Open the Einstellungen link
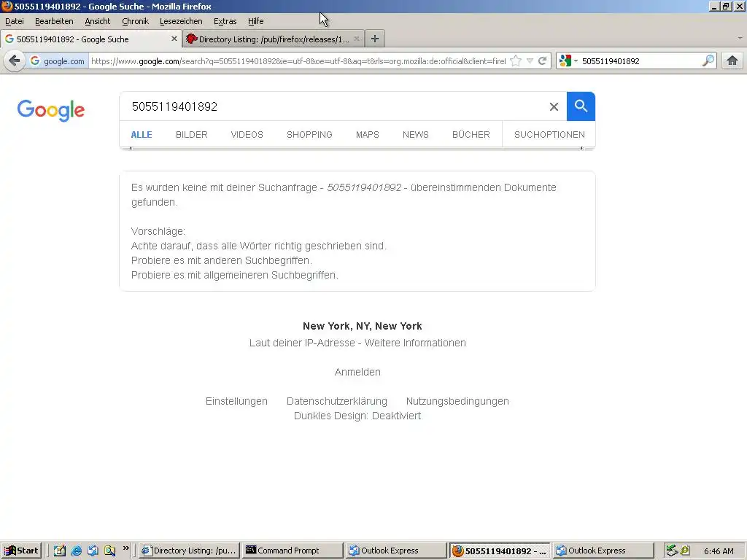 (x=236, y=401)
